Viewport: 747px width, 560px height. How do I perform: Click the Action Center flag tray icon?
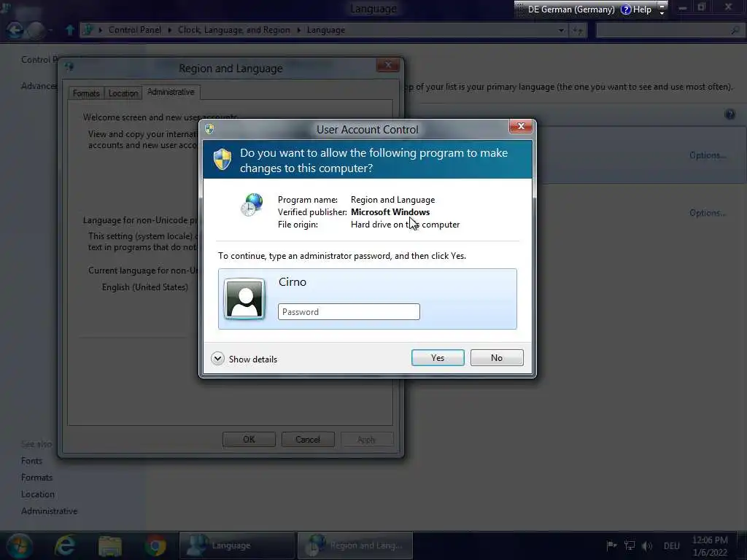click(611, 545)
